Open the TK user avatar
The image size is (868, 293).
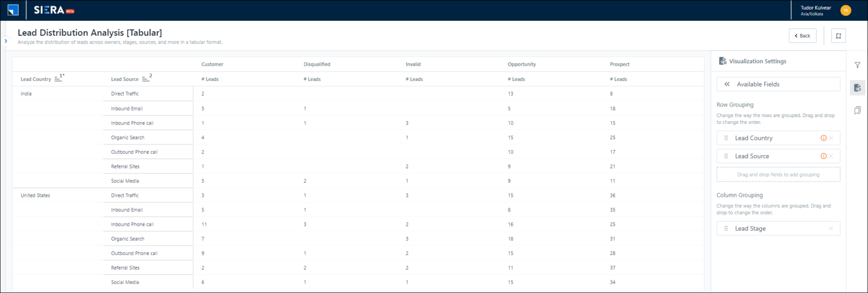(x=845, y=10)
